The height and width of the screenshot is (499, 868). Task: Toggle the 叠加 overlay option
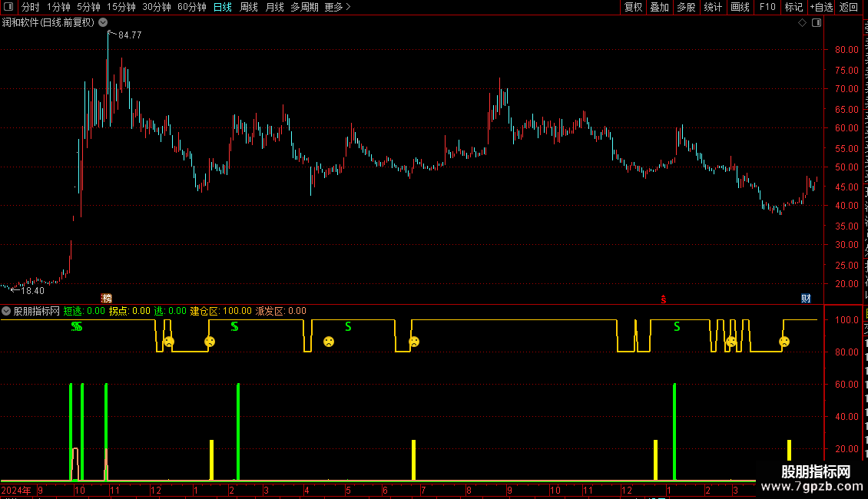pos(659,7)
